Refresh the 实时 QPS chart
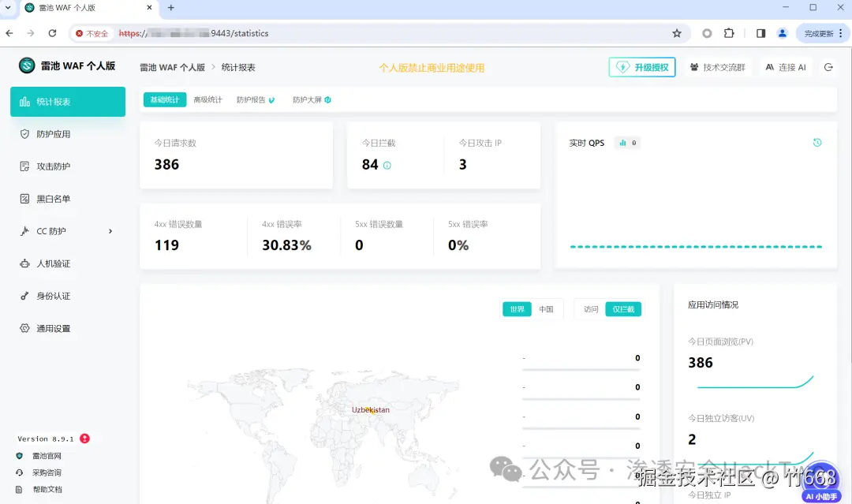Screen dimensions: 852x504 pyautogui.click(x=817, y=143)
